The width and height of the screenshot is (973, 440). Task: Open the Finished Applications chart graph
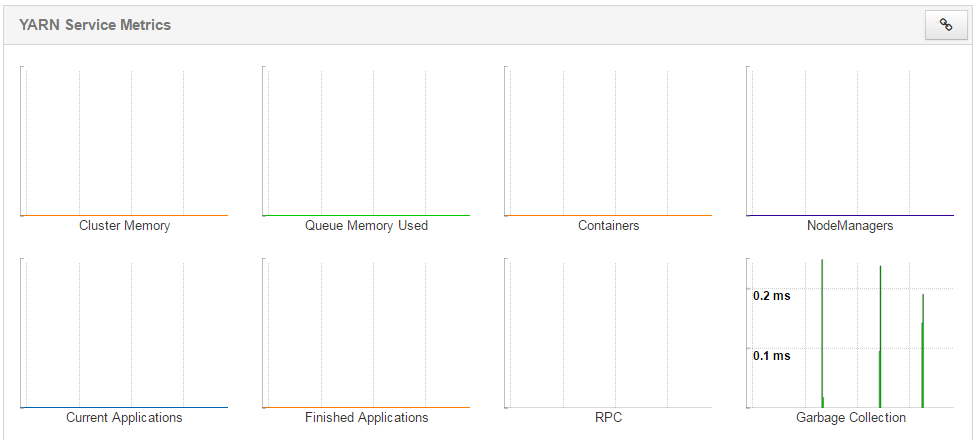pyautogui.click(x=366, y=333)
